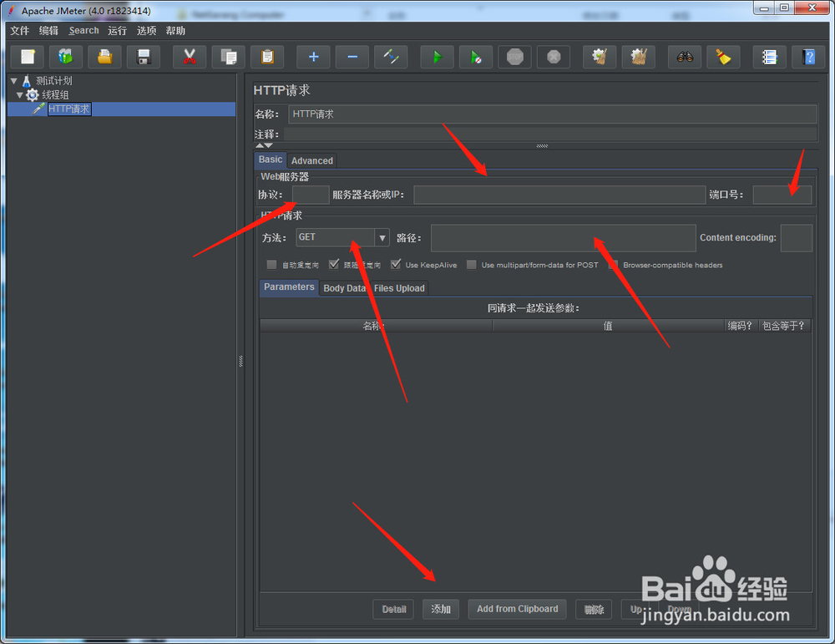Open the 选项 menu
Screen dimensions: 835x644
tap(146, 31)
